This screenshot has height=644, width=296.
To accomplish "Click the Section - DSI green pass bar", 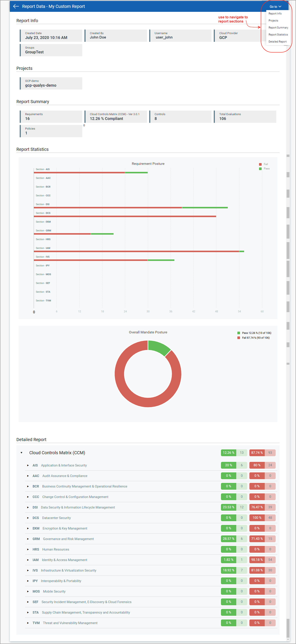I will [x=205, y=208].
